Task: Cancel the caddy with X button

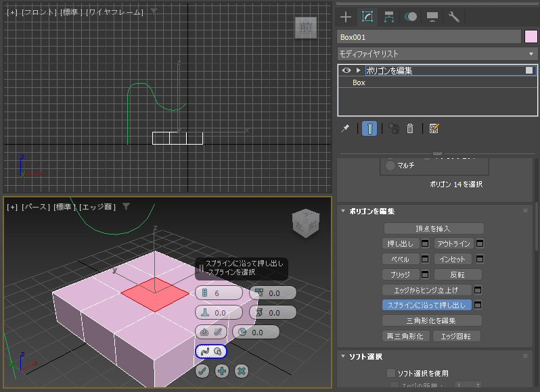Action: coord(242,371)
